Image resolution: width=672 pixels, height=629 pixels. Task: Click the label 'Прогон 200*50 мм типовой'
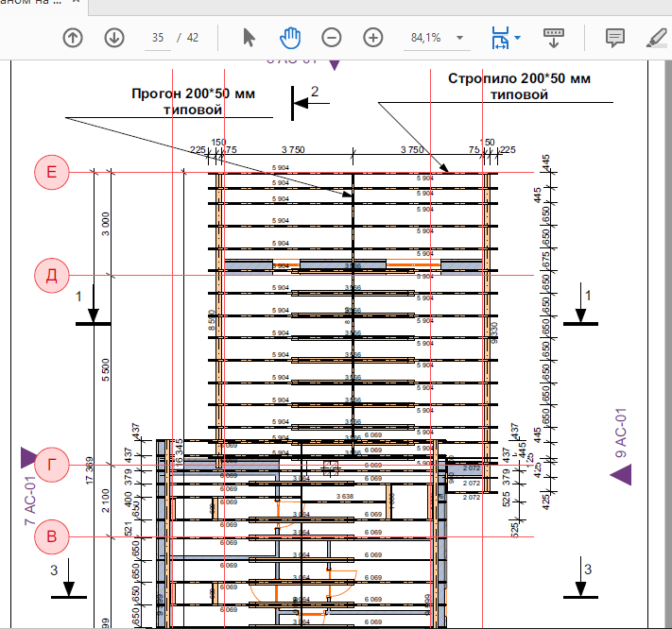click(x=193, y=101)
